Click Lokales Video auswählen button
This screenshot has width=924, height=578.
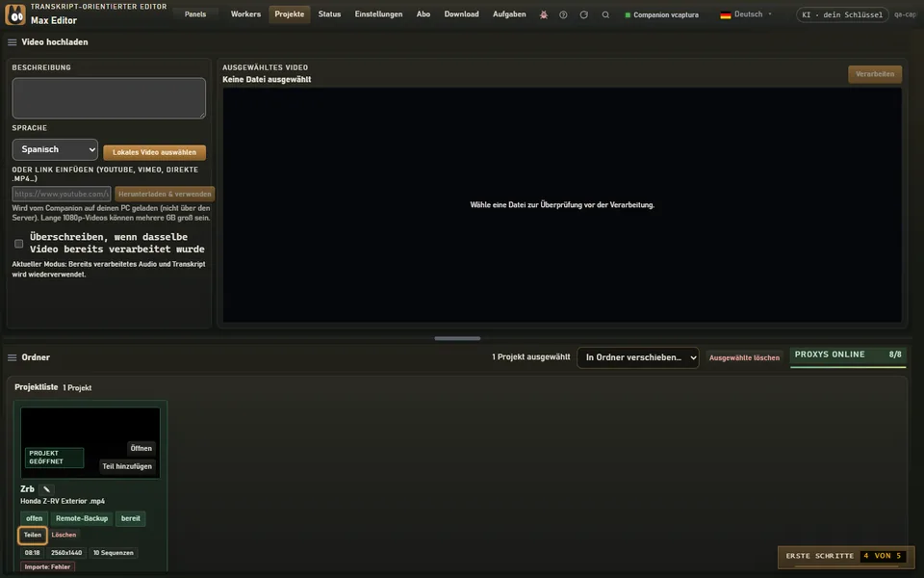154,152
